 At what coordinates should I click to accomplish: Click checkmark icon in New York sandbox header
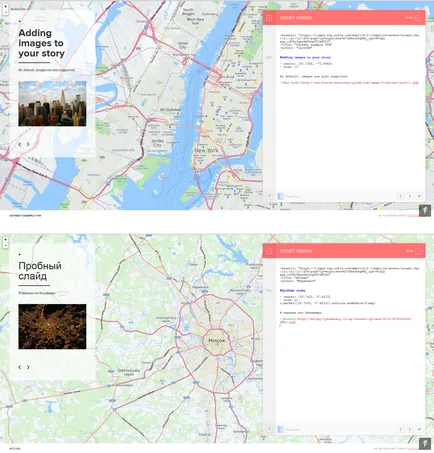418,18
